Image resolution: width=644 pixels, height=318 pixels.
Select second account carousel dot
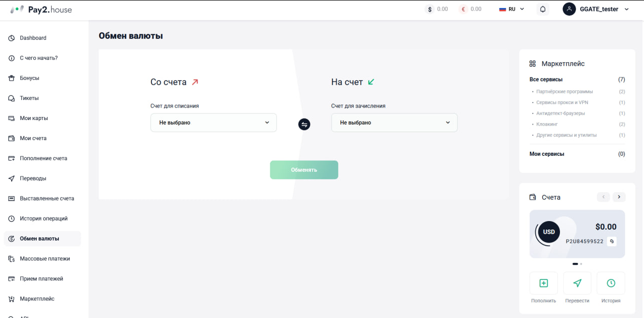pyautogui.click(x=581, y=264)
